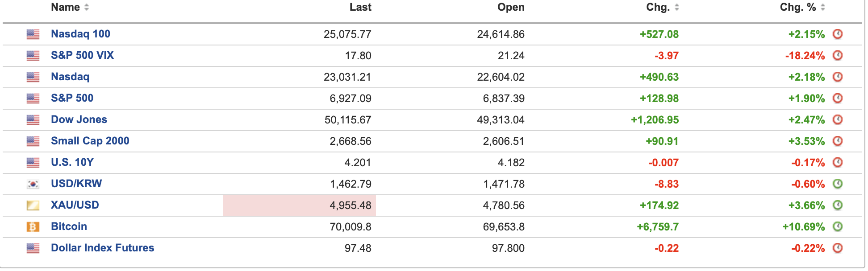The width and height of the screenshot is (868, 271).
Task: Sort the table by Name column arrows
Action: pos(87,8)
